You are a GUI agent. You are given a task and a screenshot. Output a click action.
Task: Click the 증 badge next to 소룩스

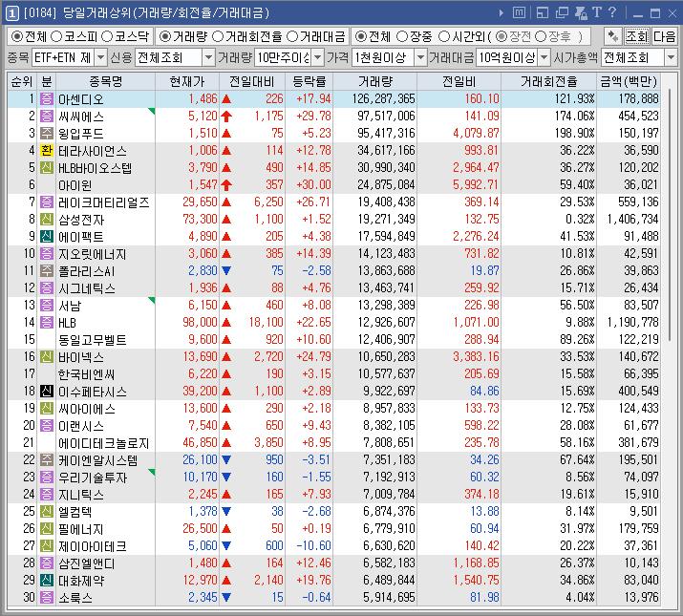coord(47,597)
